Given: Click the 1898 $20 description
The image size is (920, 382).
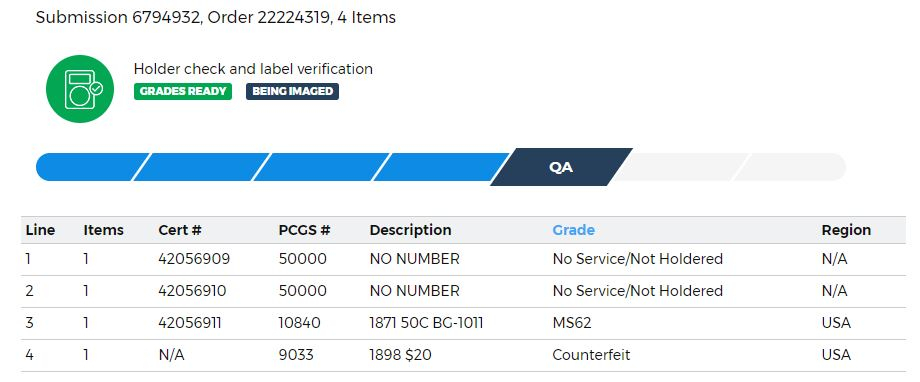Looking at the screenshot, I should (400, 355).
